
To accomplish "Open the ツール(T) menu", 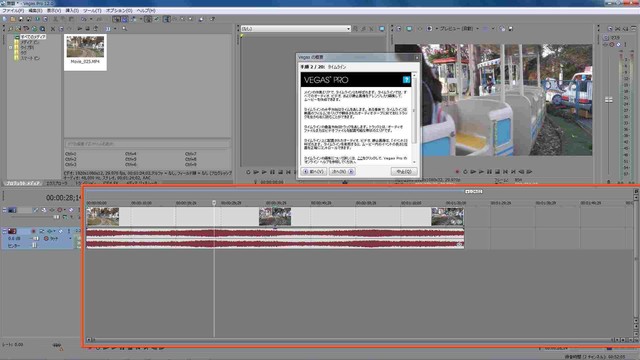I will coord(92,11).
